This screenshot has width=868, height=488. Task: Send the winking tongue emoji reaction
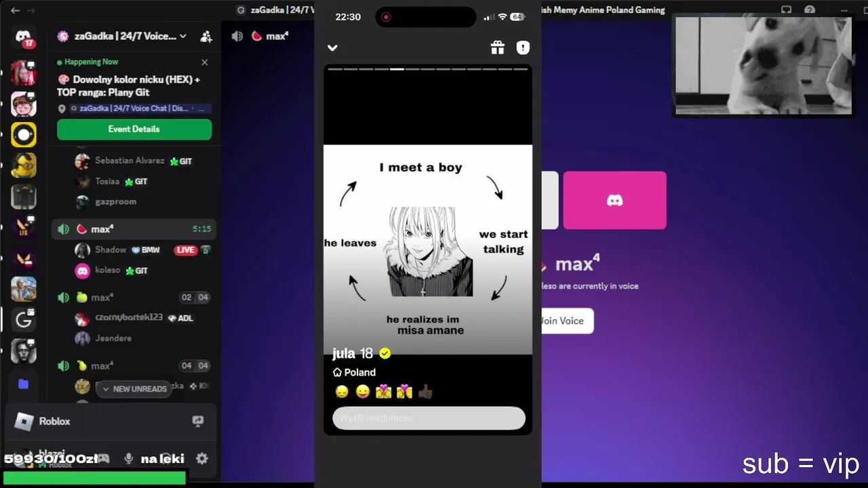[363, 392]
